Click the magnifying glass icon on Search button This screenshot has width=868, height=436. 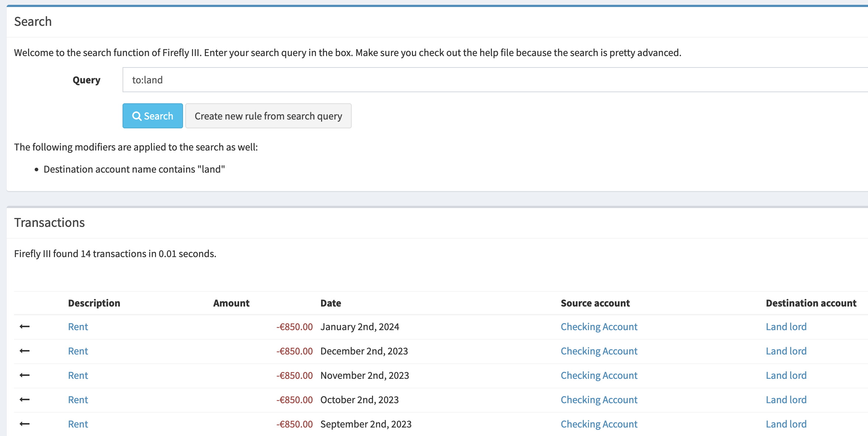click(137, 116)
